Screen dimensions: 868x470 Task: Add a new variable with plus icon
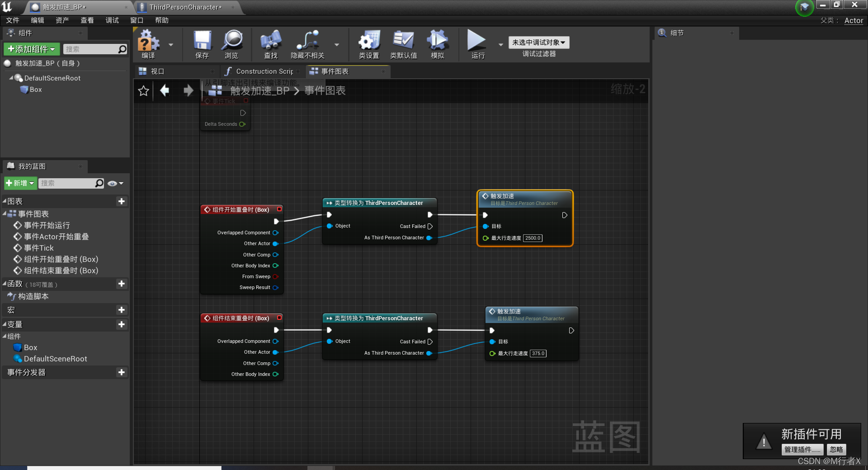click(x=121, y=324)
